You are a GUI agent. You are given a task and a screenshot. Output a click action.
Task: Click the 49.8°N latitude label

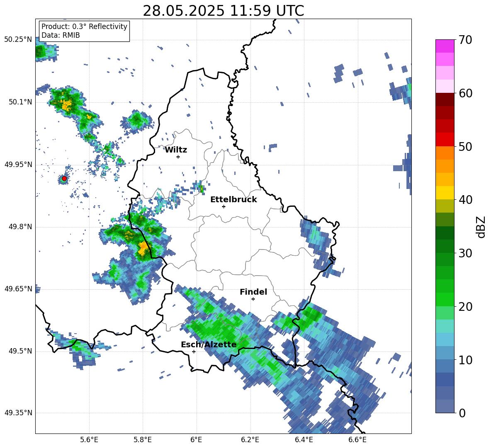(x=21, y=227)
